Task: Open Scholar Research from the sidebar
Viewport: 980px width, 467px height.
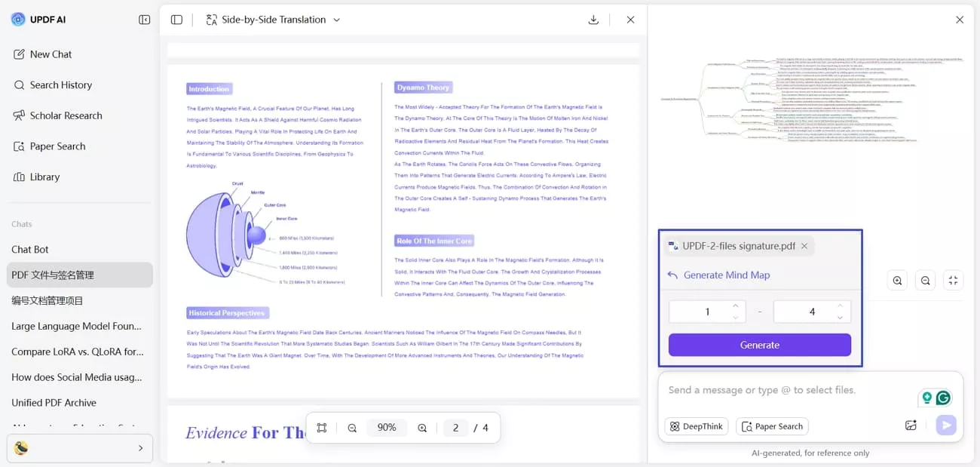Action: point(66,115)
